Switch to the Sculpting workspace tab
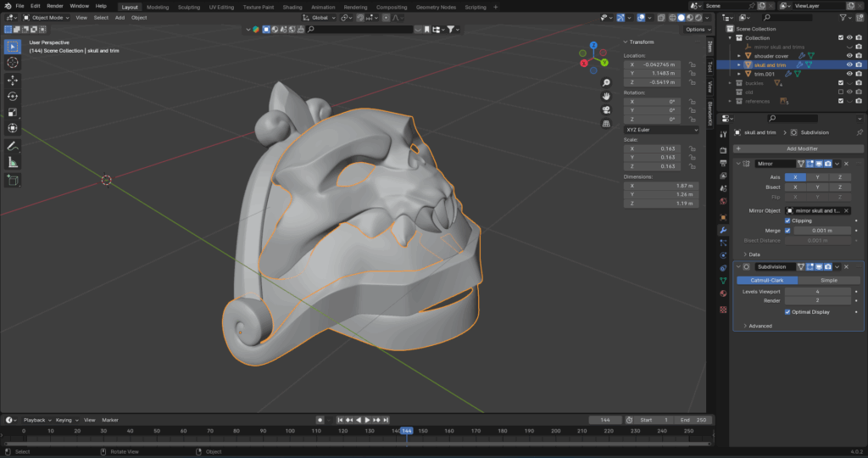 [x=189, y=7]
